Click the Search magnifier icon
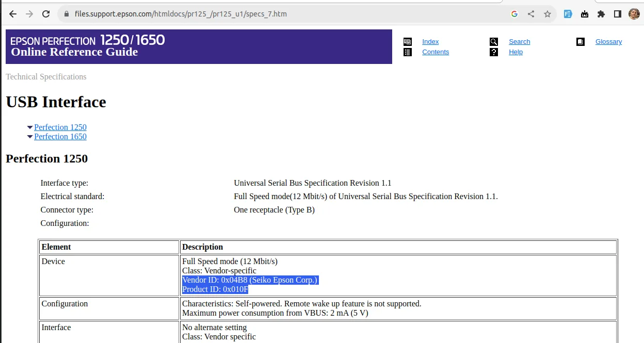The width and height of the screenshot is (644, 343). click(494, 42)
